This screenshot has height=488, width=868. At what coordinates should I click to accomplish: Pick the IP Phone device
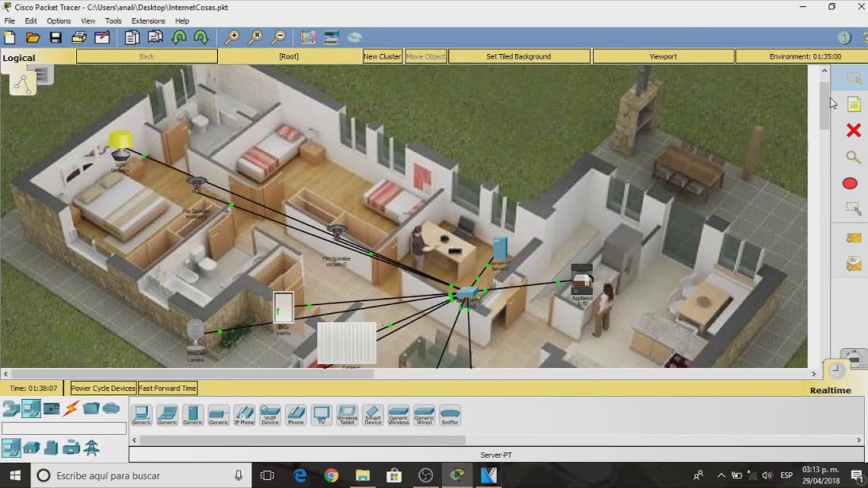[x=244, y=415]
